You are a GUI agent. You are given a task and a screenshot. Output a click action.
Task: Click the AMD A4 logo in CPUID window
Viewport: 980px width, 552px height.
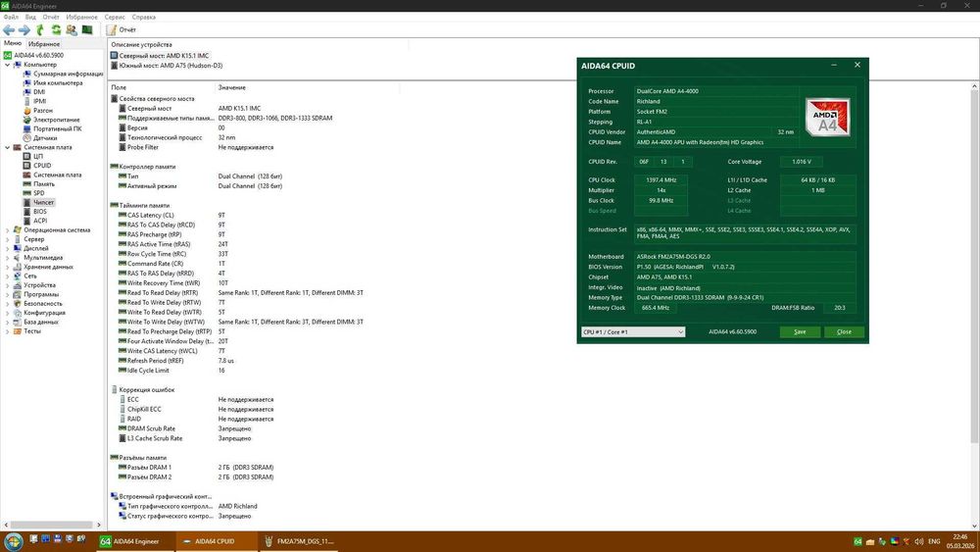click(827, 117)
